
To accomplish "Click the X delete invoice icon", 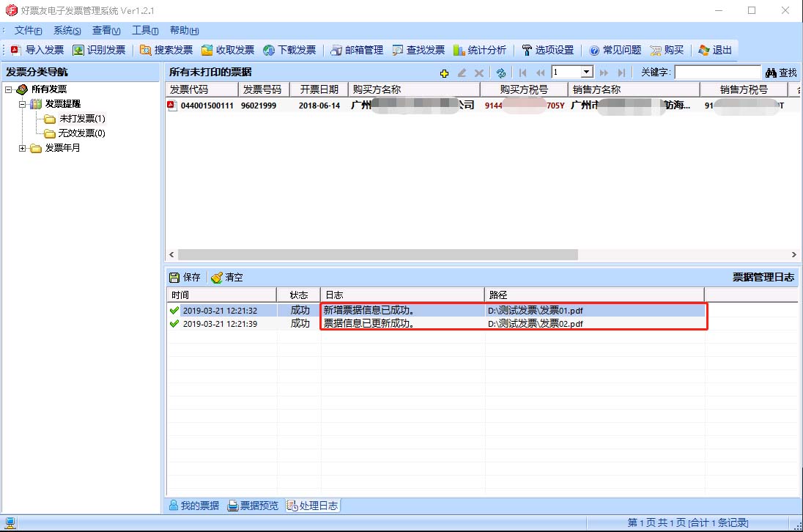I will pyautogui.click(x=479, y=73).
